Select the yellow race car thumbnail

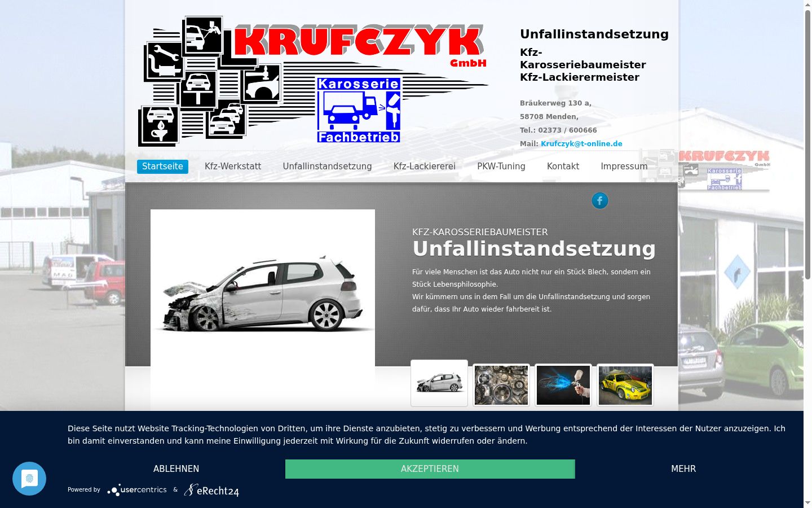pos(625,386)
